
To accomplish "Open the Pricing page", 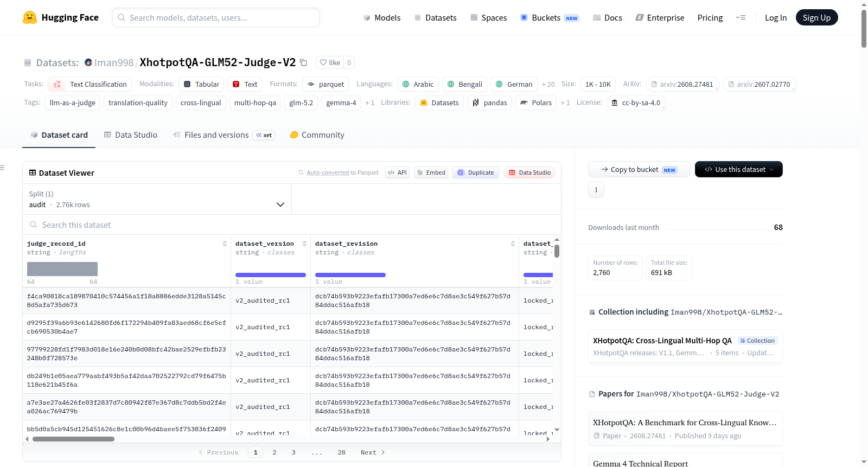I will click(x=710, y=17).
